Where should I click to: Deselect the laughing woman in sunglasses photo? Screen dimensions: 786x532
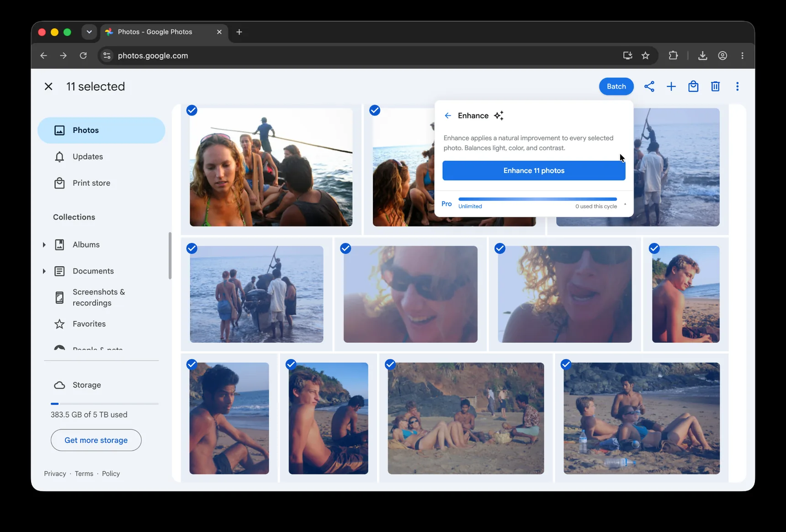tap(345, 248)
